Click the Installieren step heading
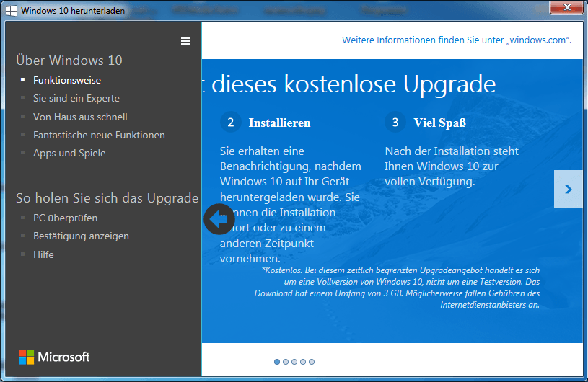This screenshot has width=588, height=382. (x=279, y=123)
